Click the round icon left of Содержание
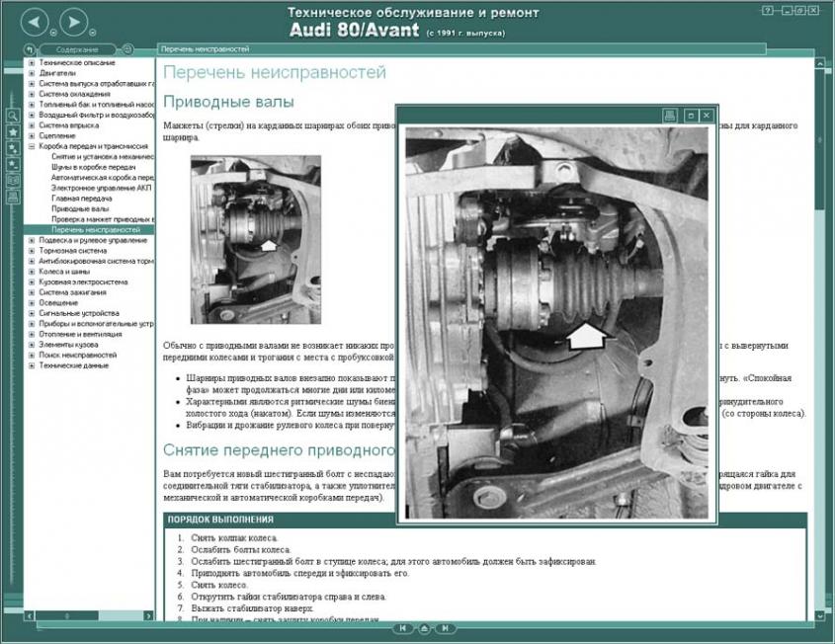This screenshot has width=835, height=644. tap(31, 49)
